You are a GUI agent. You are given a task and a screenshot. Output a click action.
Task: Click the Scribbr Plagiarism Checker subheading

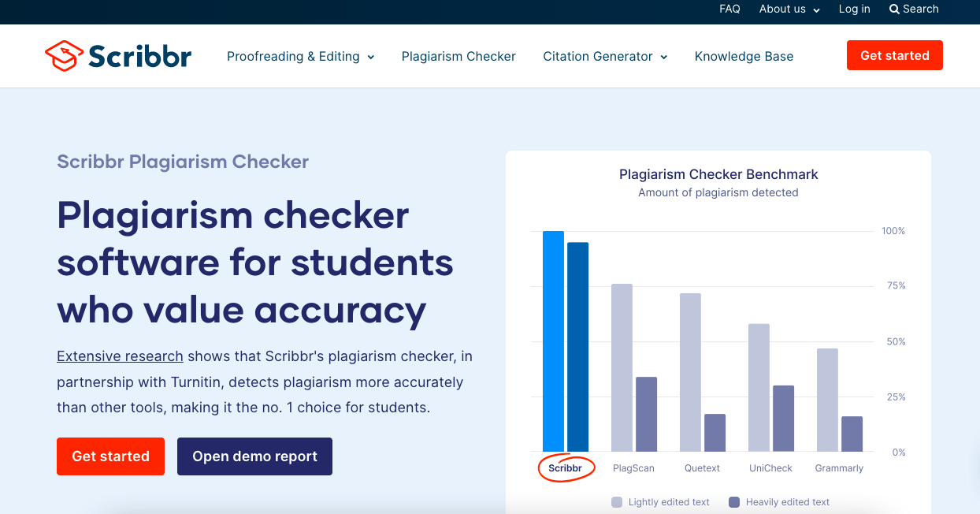click(183, 162)
